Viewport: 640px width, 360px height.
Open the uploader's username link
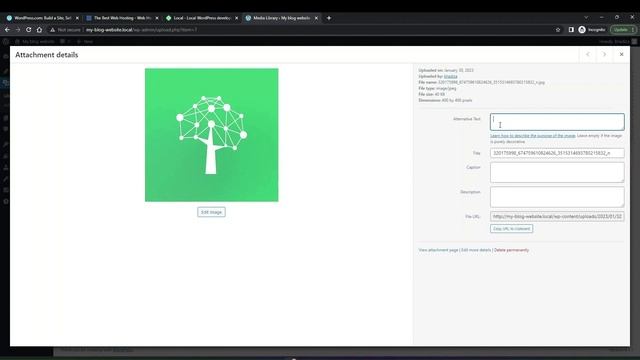[x=450, y=76]
